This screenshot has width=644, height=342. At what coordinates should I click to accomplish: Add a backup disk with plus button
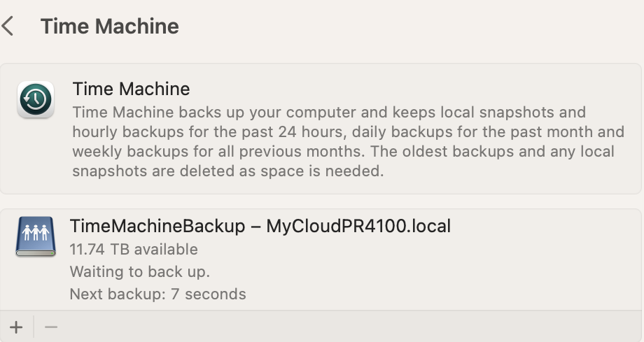tap(16, 327)
